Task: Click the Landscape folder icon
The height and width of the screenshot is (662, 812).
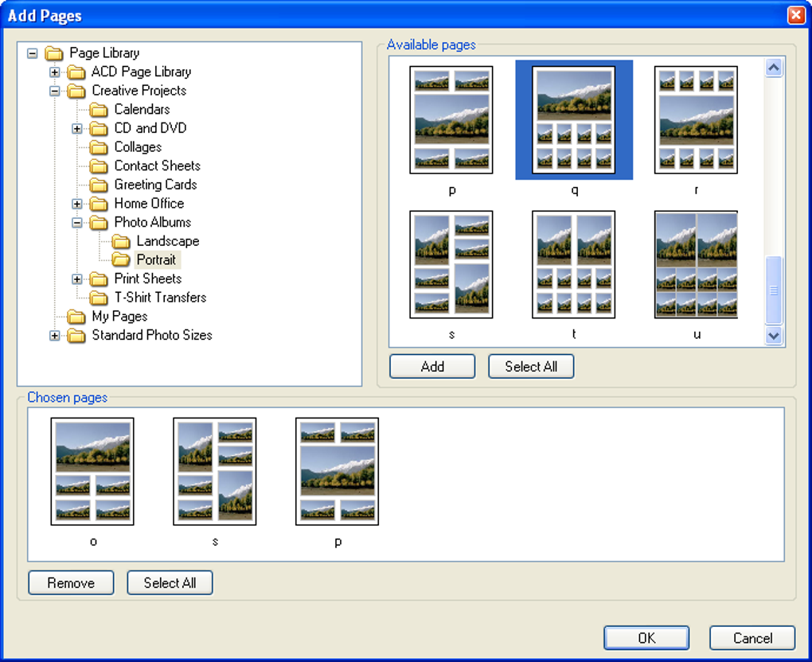Action: coord(121,241)
